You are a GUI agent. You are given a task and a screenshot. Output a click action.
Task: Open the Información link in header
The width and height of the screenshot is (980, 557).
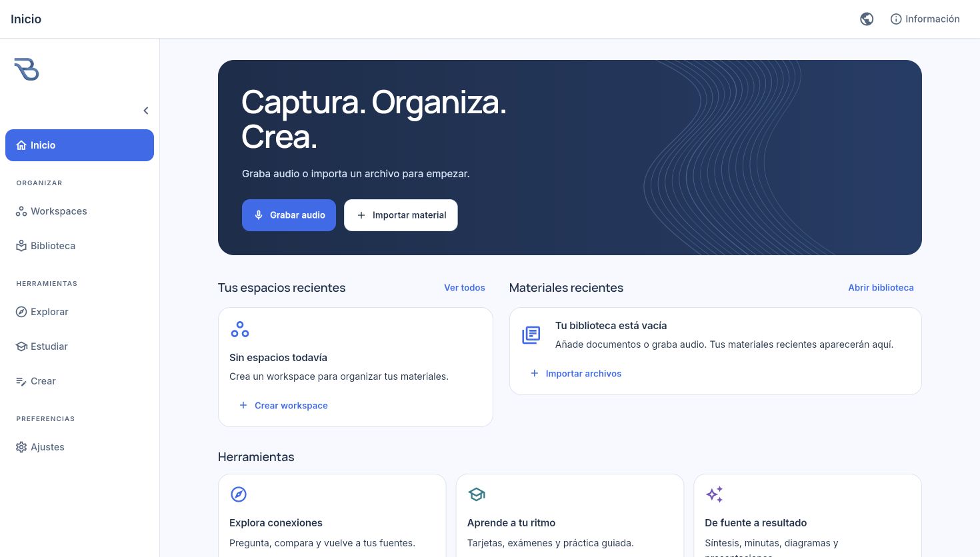(925, 19)
